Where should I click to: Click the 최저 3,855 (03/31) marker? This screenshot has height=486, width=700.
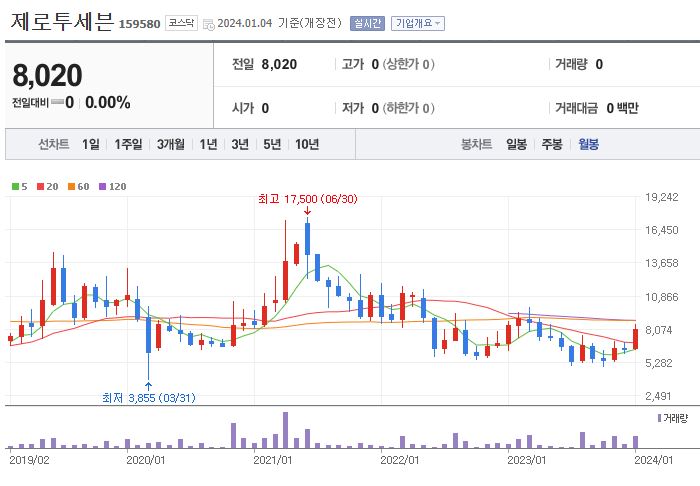tap(149, 397)
